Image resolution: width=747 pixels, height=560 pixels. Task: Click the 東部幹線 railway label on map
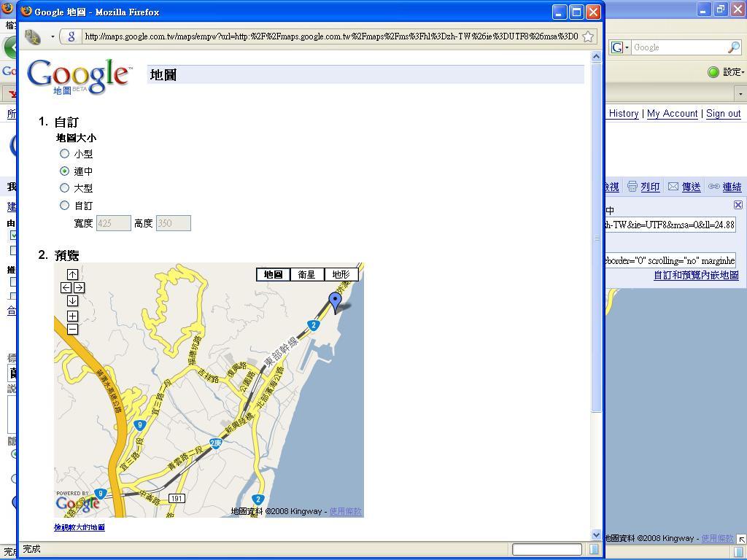tap(281, 351)
